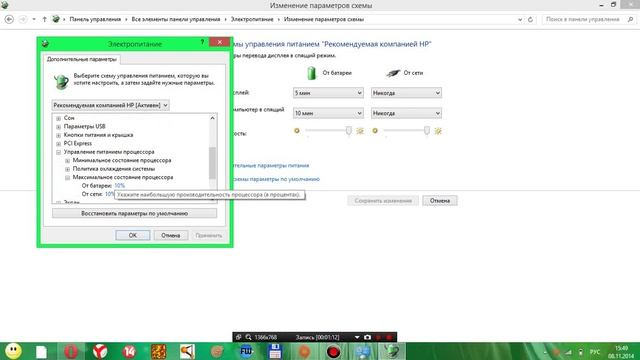Click the camera snapshot icon on recorder bar
This screenshot has height=360, width=640.
[x=367, y=337]
